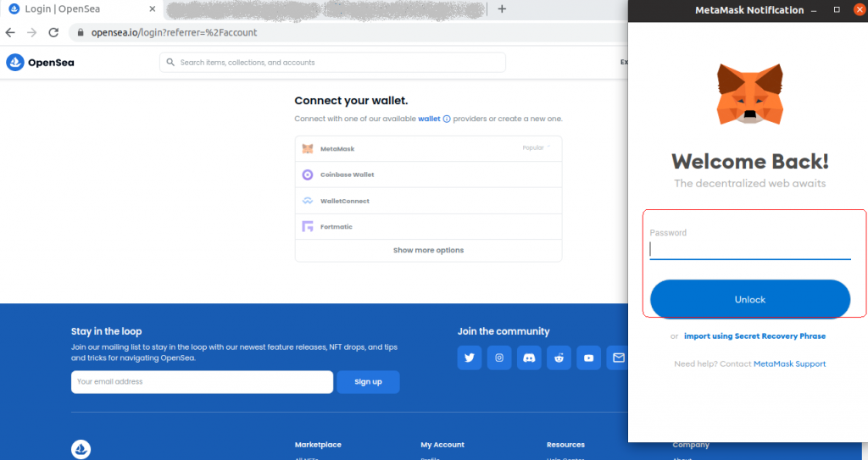Switch to Login | OpenSea tab

tap(82, 8)
